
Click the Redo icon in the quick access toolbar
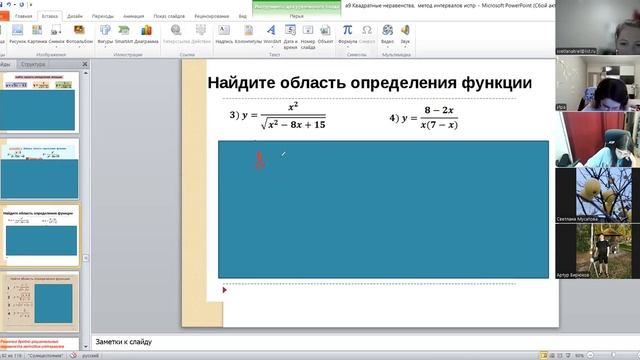21,4
